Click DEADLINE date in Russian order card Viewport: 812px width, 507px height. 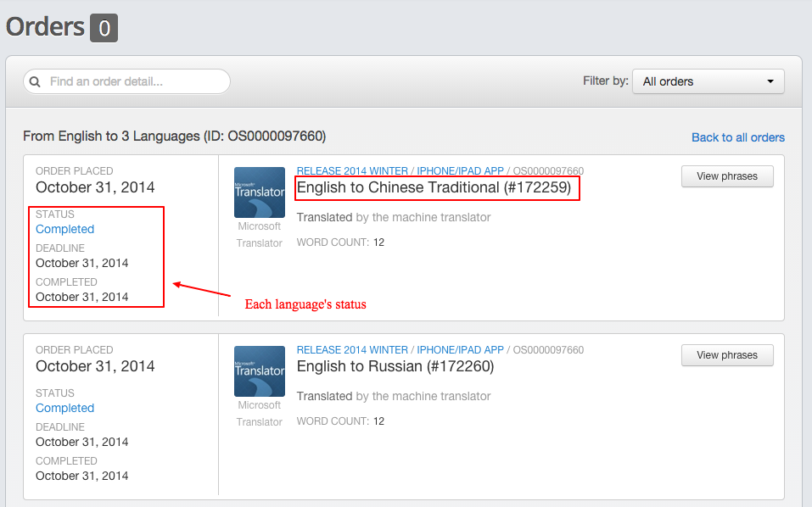pyautogui.click(x=81, y=442)
